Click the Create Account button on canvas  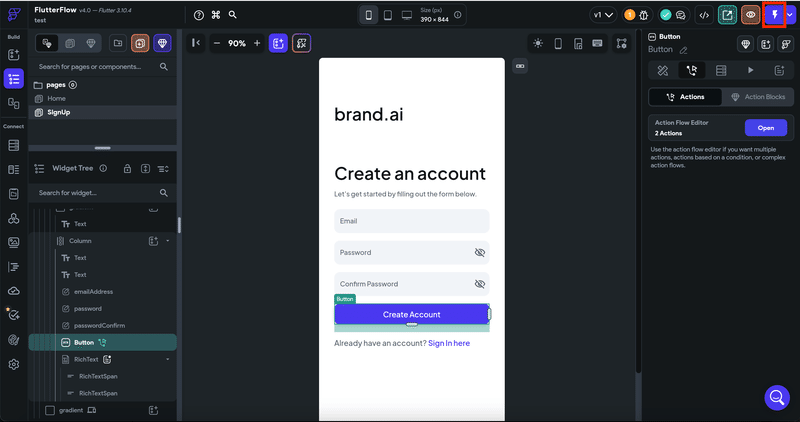pyautogui.click(x=412, y=314)
